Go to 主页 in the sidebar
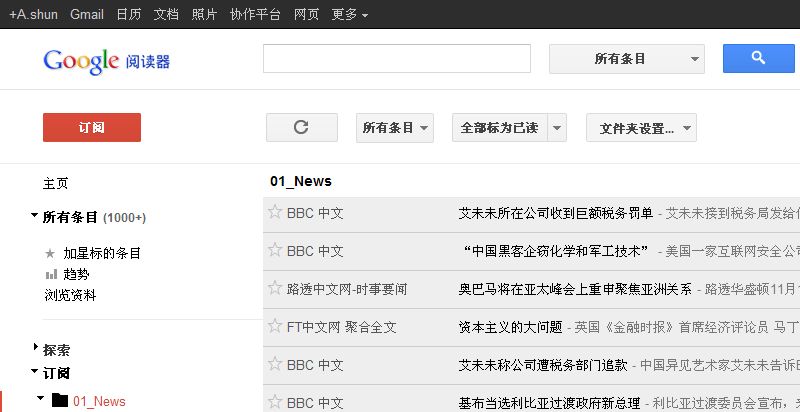This screenshot has height=412, width=800. coord(56,183)
